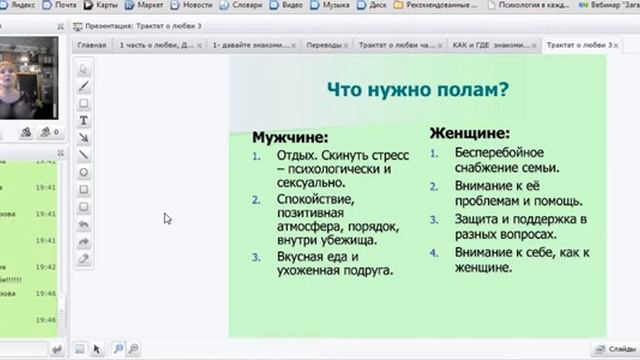Close the '1 часть о любви' tab
The height and width of the screenshot is (360, 640).
click(x=199, y=46)
